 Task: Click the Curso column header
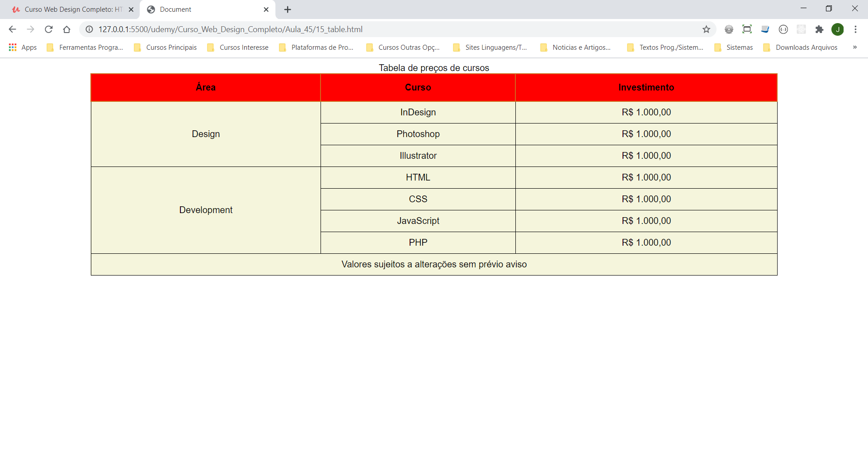pos(418,87)
